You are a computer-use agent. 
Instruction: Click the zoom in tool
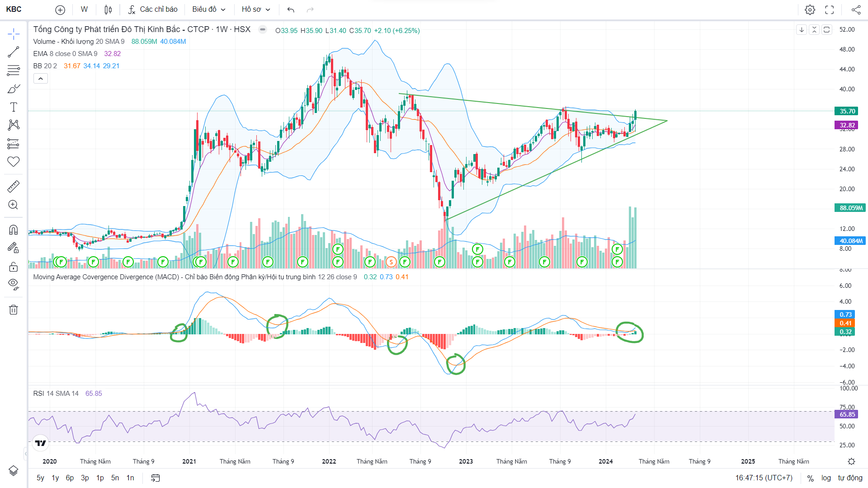pos(14,205)
